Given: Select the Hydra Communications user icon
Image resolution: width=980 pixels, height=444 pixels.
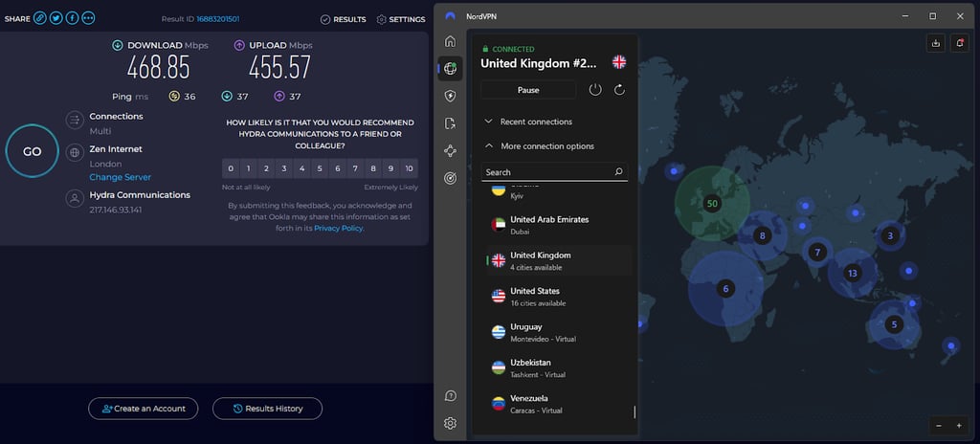Looking at the screenshot, I should [x=75, y=199].
